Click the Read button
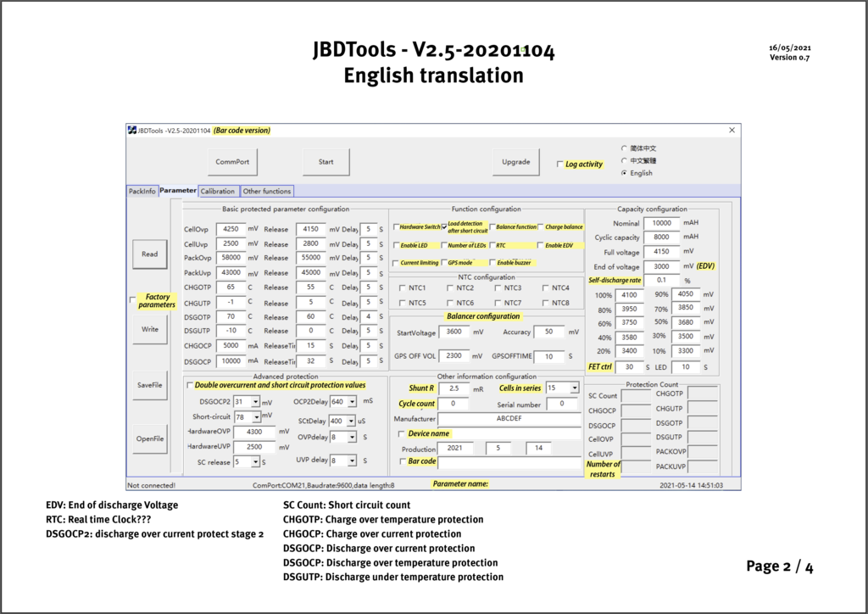 (149, 254)
